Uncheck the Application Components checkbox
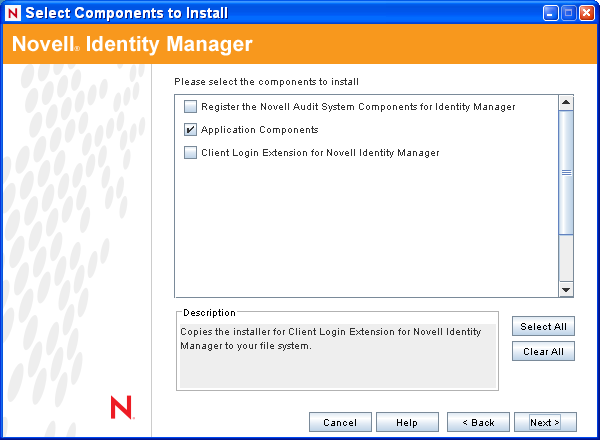Viewport: 600px width, 440px height. pos(191,130)
